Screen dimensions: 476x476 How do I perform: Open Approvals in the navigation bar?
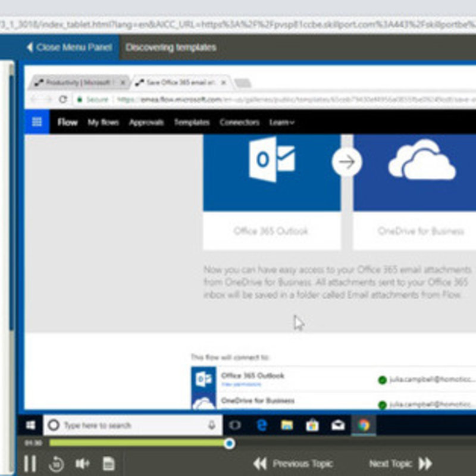146,123
